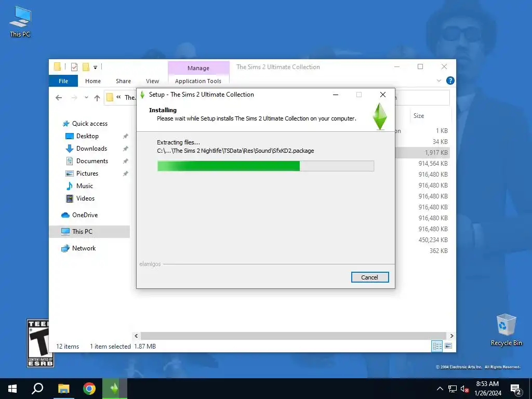The image size is (532, 399).
Task: Switch to large icons view layout
Action: pyautogui.click(x=448, y=346)
